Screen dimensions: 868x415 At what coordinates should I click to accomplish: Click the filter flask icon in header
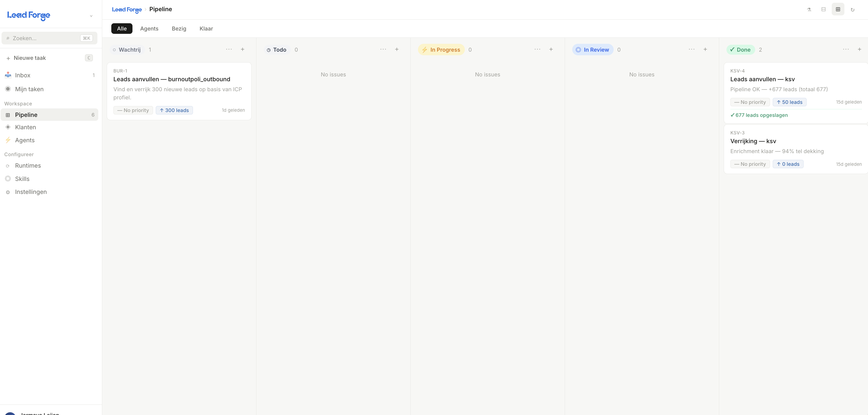coord(809,9)
